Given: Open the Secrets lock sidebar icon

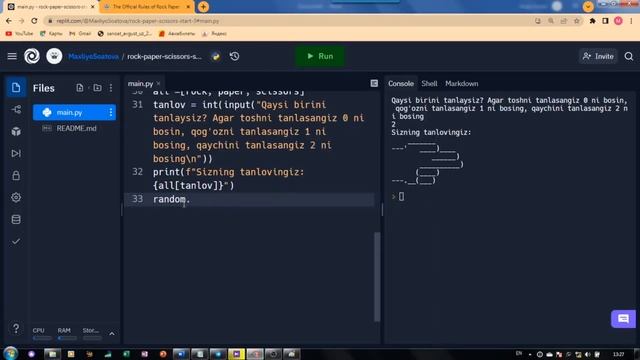Looking at the screenshot, I should (x=16, y=176).
